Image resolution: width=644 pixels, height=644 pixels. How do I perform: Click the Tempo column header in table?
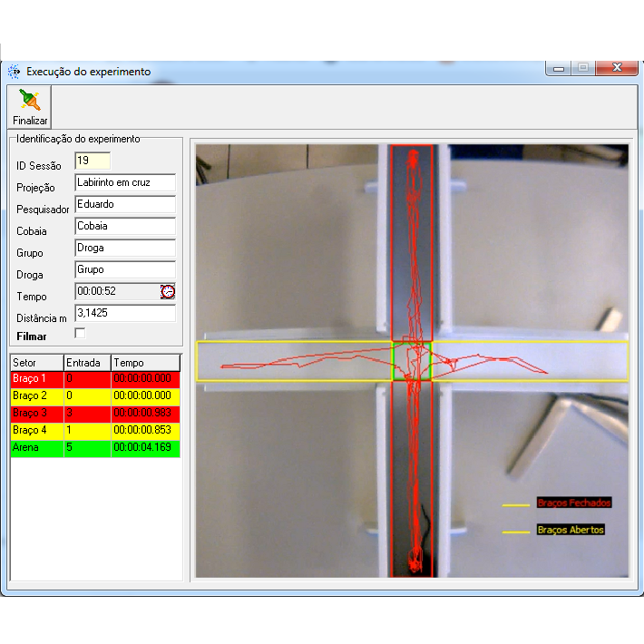pyautogui.click(x=145, y=363)
